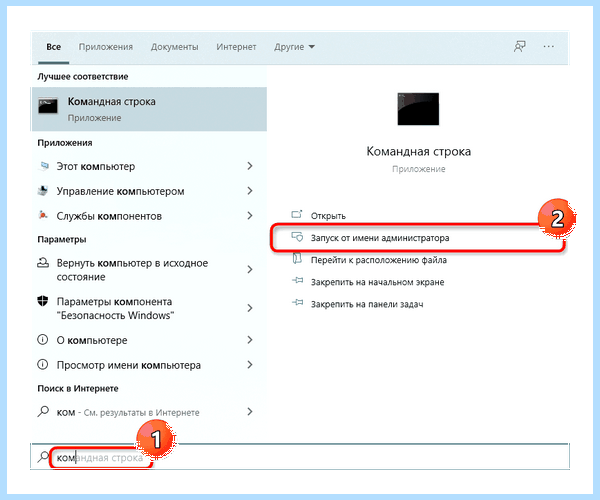The width and height of the screenshot is (600, 500).
Task: Select Командная строка best match result
Action: [149, 109]
